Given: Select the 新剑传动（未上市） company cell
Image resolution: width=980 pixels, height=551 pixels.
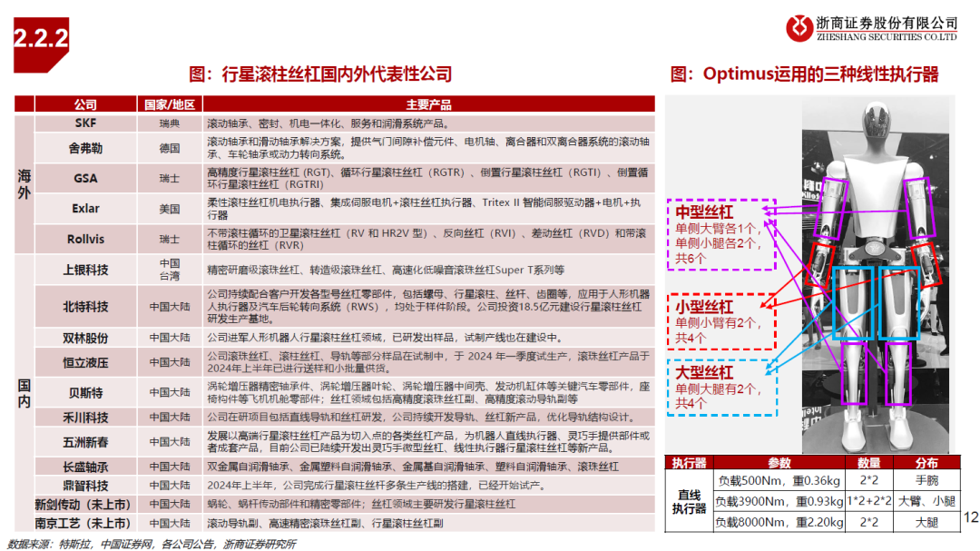Looking at the screenshot, I should pos(83,504).
